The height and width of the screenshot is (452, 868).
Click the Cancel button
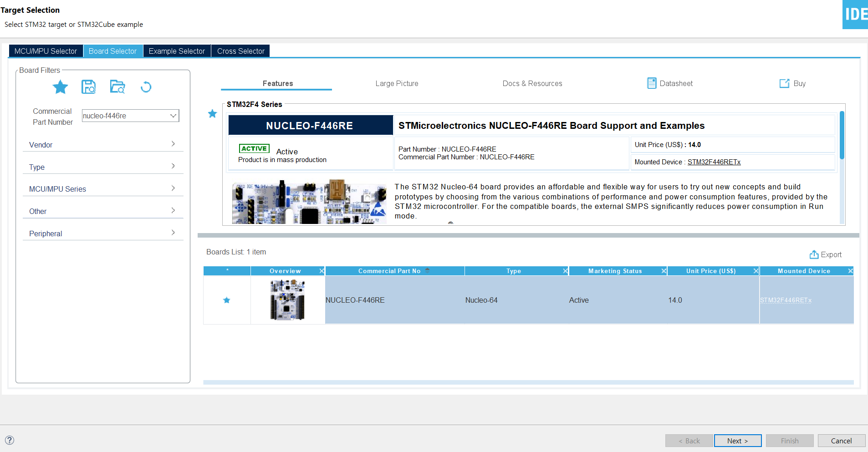coord(841,441)
